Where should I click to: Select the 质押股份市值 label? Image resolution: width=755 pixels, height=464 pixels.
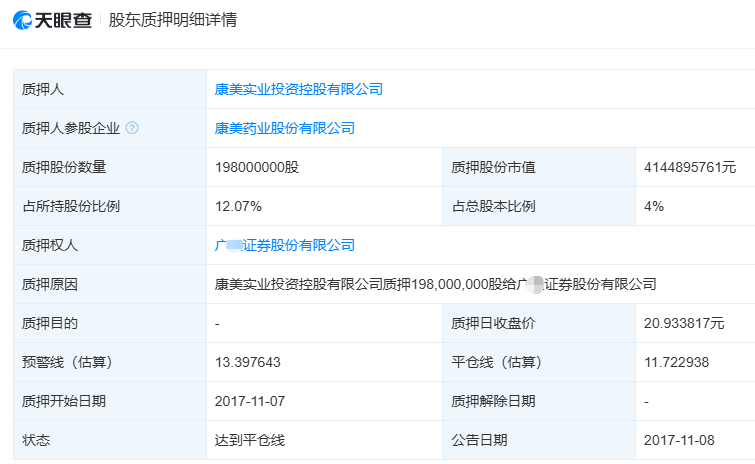pyautogui.click(x=494, y=167)
